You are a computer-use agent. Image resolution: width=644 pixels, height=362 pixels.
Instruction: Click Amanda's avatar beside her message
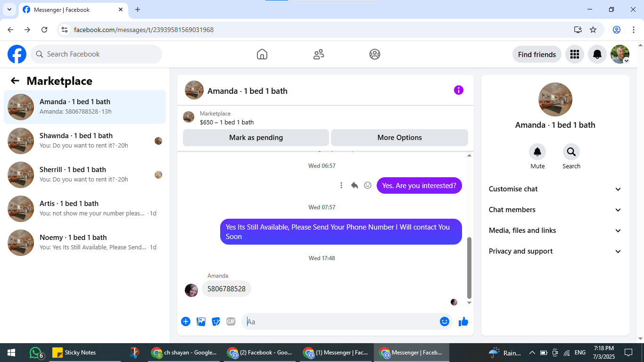point(191,290)
